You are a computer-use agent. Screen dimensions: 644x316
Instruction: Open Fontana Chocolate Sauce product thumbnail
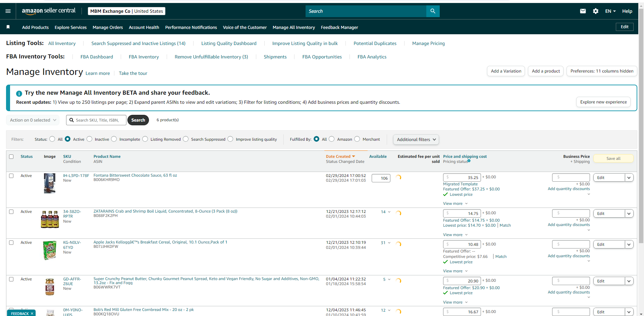tap(50, 183)
